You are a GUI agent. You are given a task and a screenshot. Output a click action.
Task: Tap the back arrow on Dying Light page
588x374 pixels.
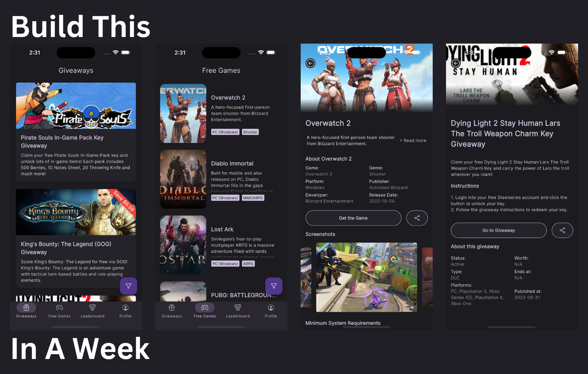coord(456,63)
